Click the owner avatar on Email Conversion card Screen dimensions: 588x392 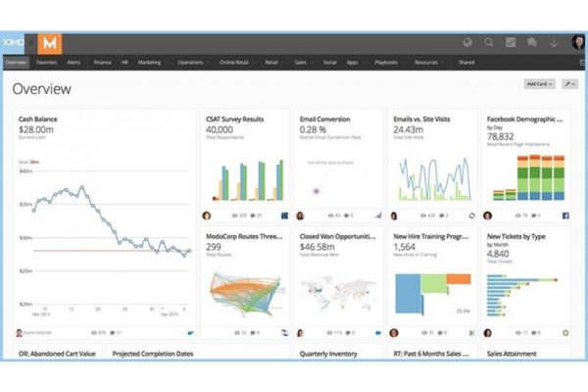pyautogui.click(x=300, y=216)
